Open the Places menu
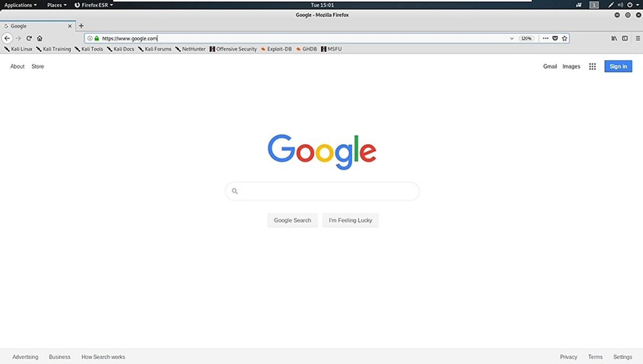The width and height of the screenshot is (643, 364). pos(57,5)
